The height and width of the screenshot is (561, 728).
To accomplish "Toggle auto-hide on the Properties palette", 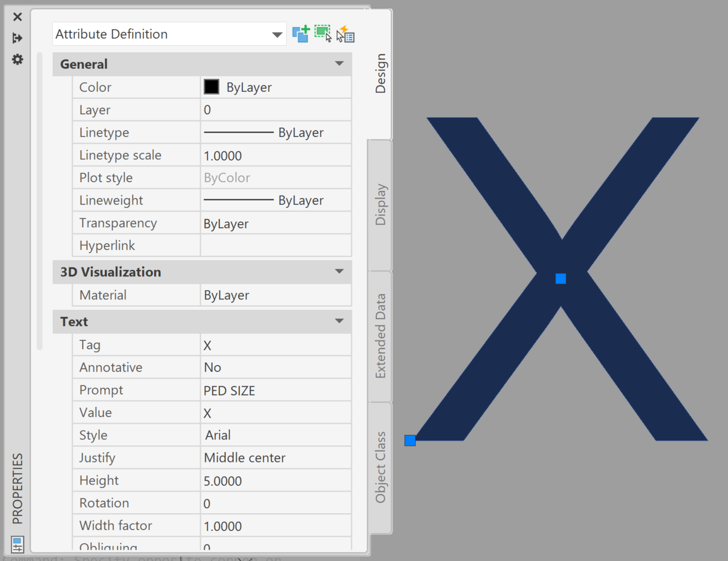I will point(18,38).
